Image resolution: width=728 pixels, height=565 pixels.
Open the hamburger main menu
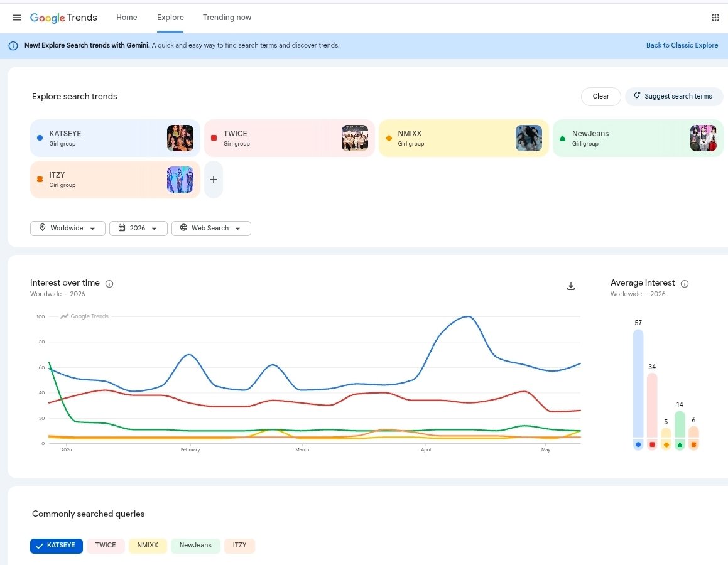pos(17,18)
